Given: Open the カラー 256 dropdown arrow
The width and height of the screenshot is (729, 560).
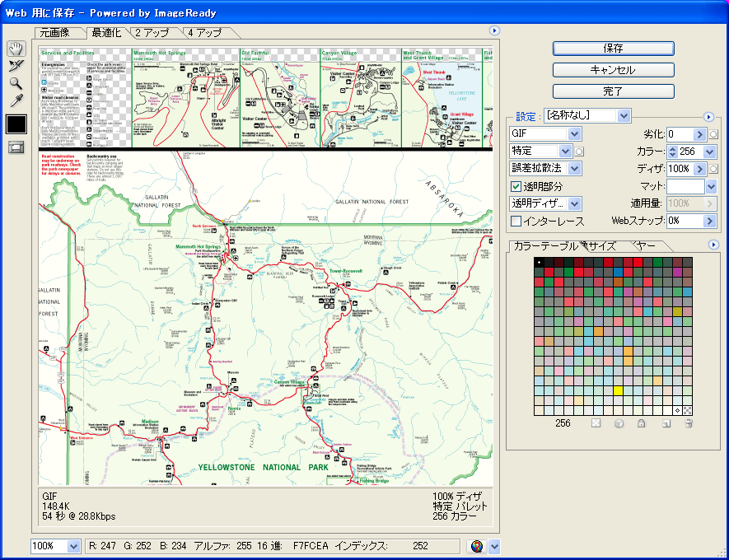Looking at the screenshot, I should pyautogui.click(x=710, y=152).
